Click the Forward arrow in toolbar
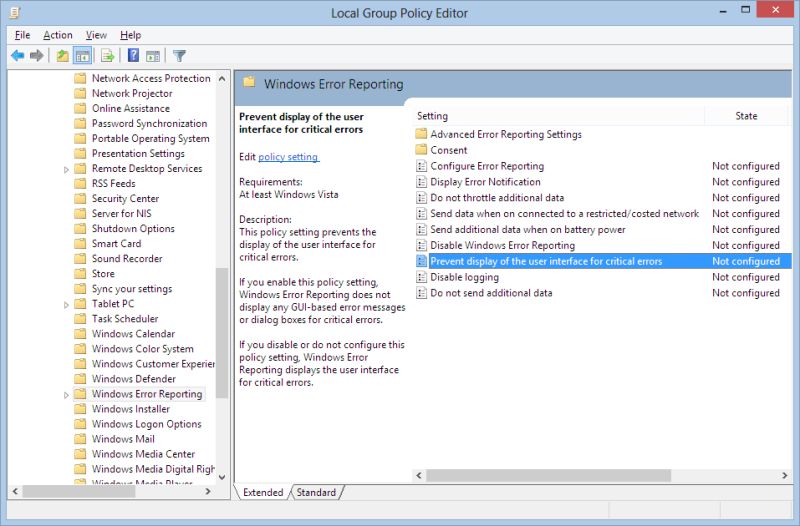Screen dimensions: 800x526 [37, 56]
